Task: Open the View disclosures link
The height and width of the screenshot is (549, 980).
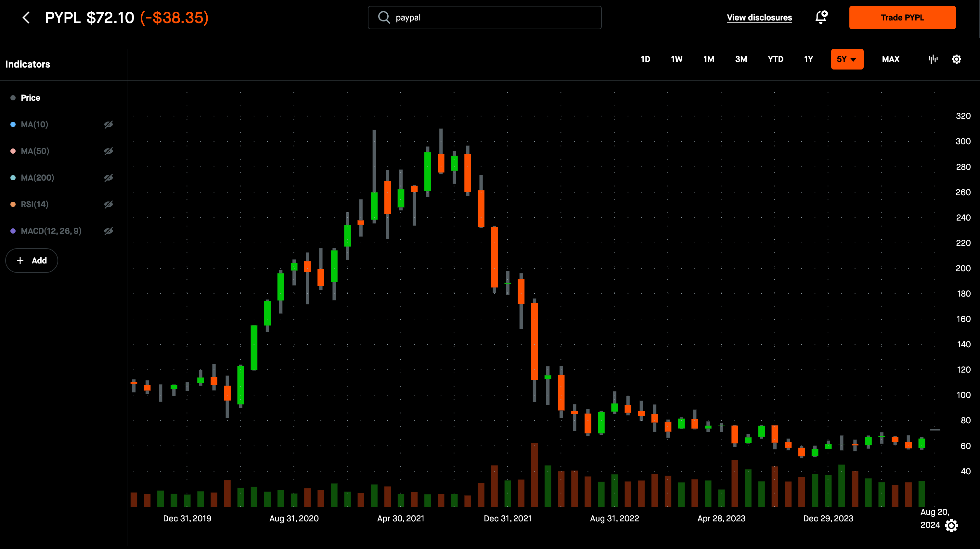Action: [759, 18]
